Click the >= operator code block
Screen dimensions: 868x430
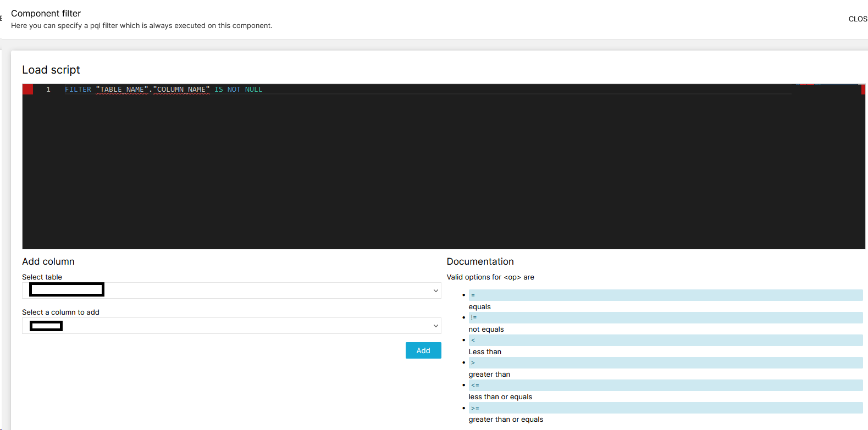(666, 408)
